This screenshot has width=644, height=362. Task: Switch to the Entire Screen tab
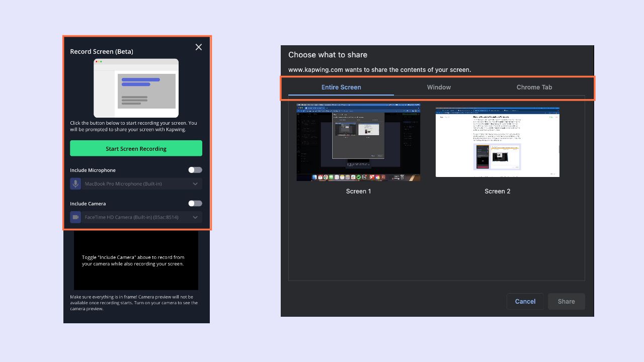coord(341,87)
